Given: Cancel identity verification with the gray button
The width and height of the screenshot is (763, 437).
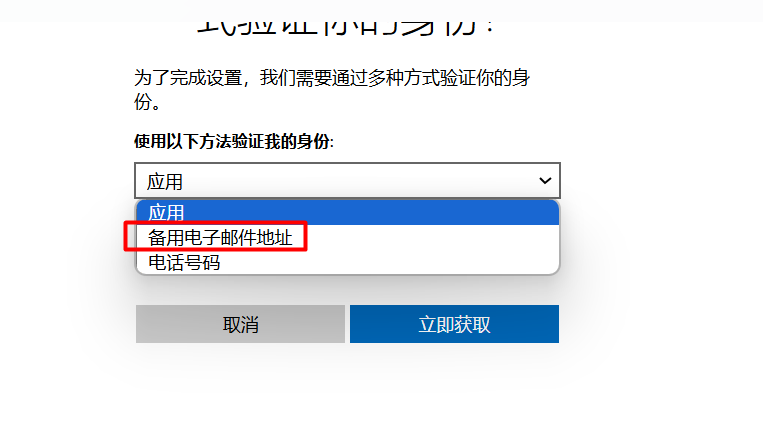Looking at the screenshot, I should click(240, 324).
